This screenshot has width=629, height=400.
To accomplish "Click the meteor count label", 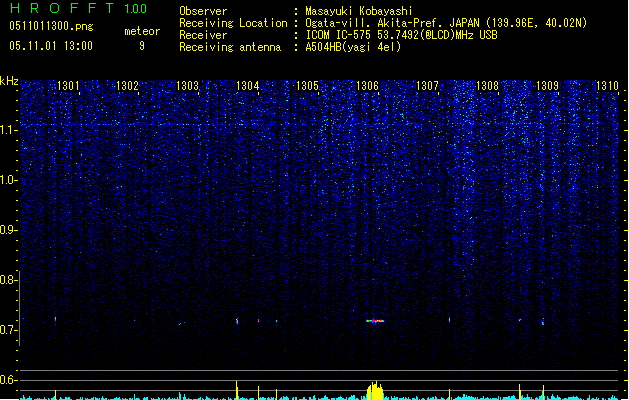I will coord(142,31).
